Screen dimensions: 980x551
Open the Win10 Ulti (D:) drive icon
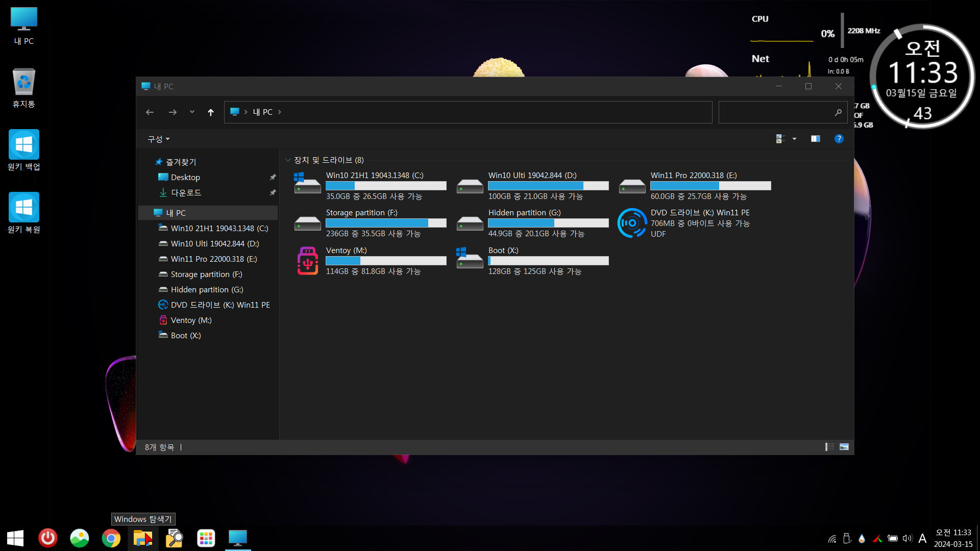[470, 186]
